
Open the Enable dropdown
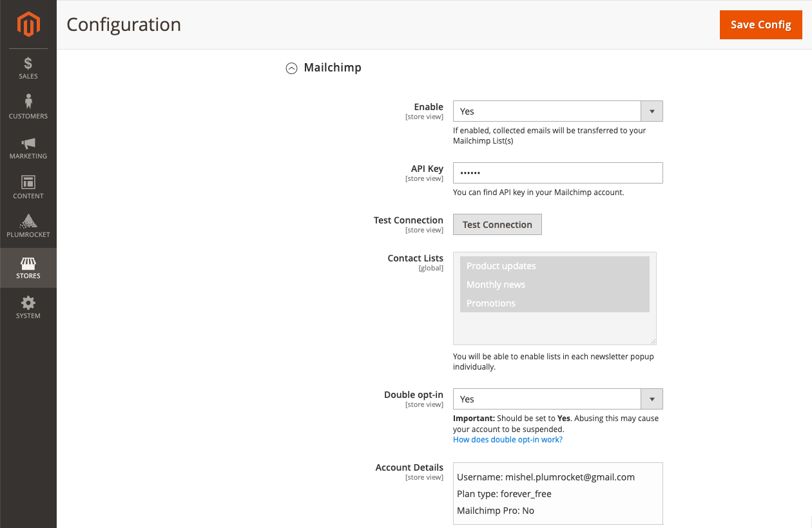coord(651,111)
